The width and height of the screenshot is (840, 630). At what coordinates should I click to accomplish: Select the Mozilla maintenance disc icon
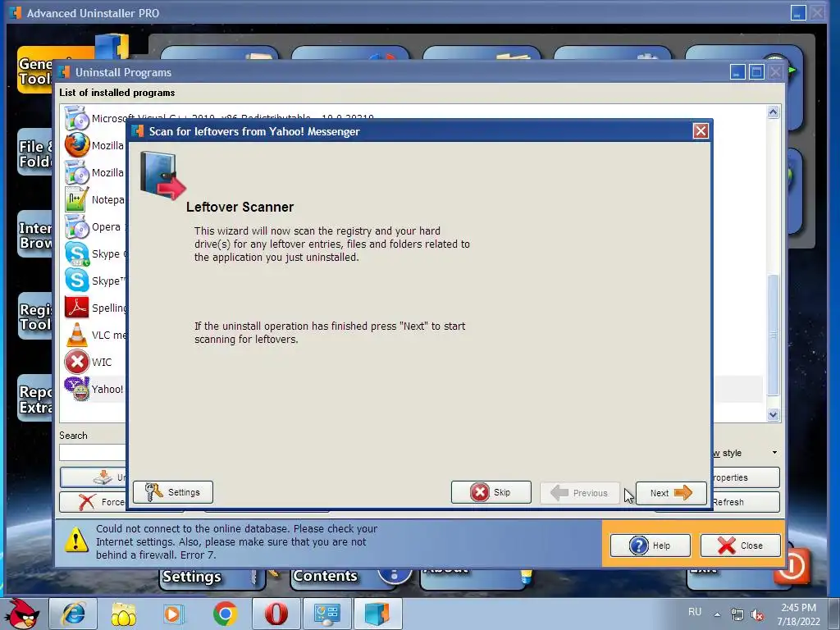[x=76, y=172]
